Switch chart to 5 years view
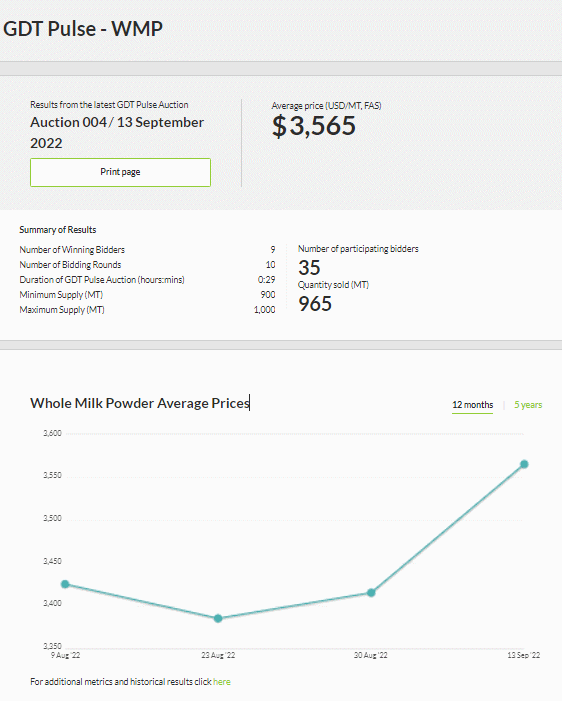Screen dimensions: 562x701 click(528, 405)
